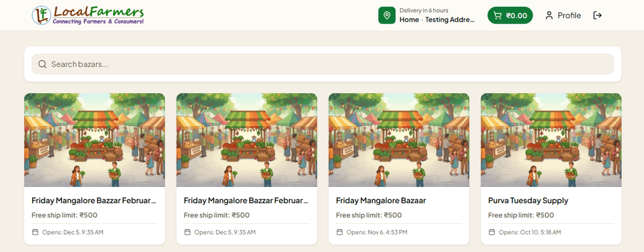The width and height of the screenshot is (644, 252).
Task: Click the Friday Mangalore Bazaar title
Action: point(381,200)
